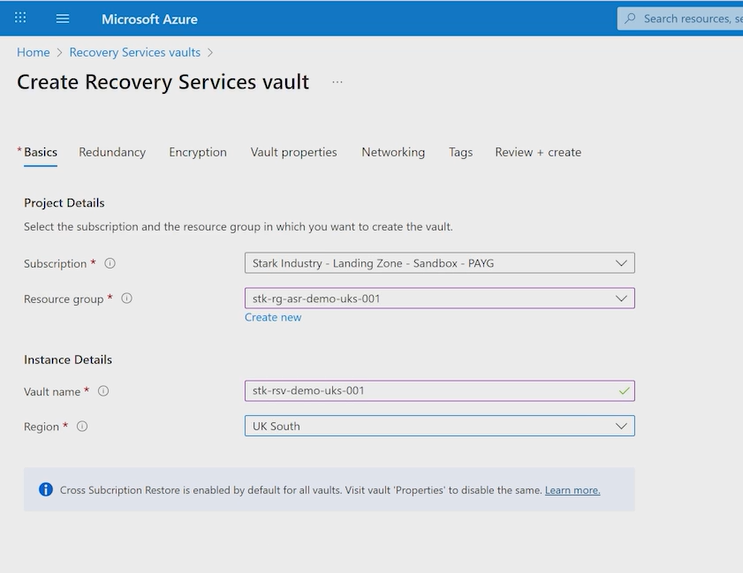Open the Vault properties tab
This screenshot has height=573, width=743.
[294, 152]
